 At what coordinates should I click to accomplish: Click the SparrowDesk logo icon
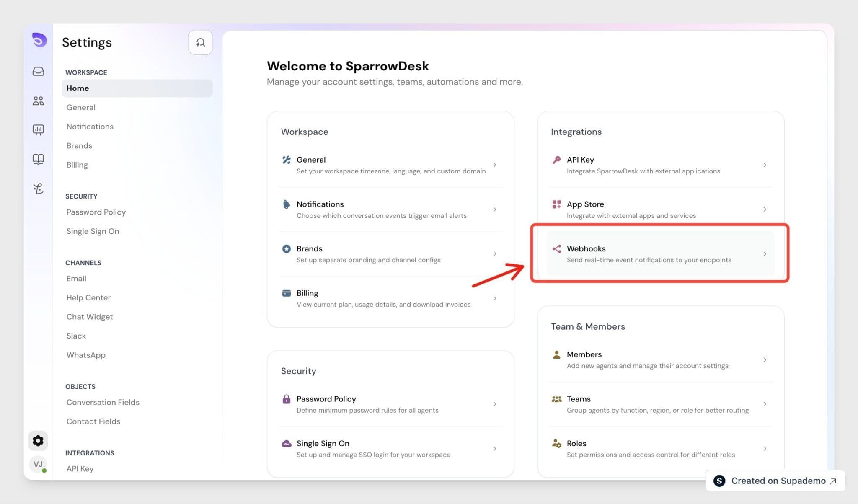click(39, 40)
